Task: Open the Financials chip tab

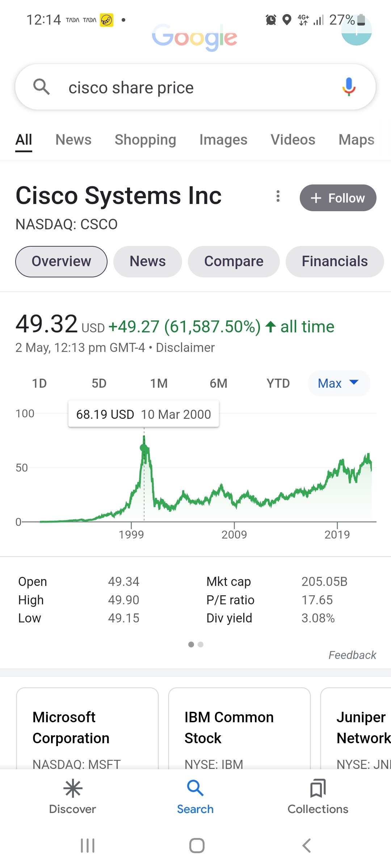Action: coord(335,261)
